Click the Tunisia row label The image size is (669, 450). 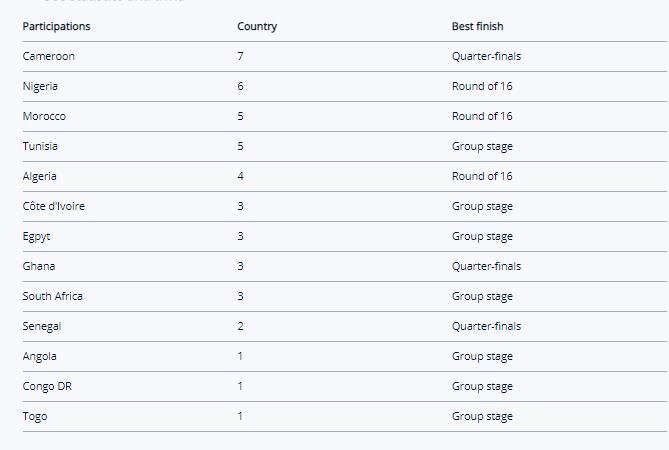tap(40, 146)
